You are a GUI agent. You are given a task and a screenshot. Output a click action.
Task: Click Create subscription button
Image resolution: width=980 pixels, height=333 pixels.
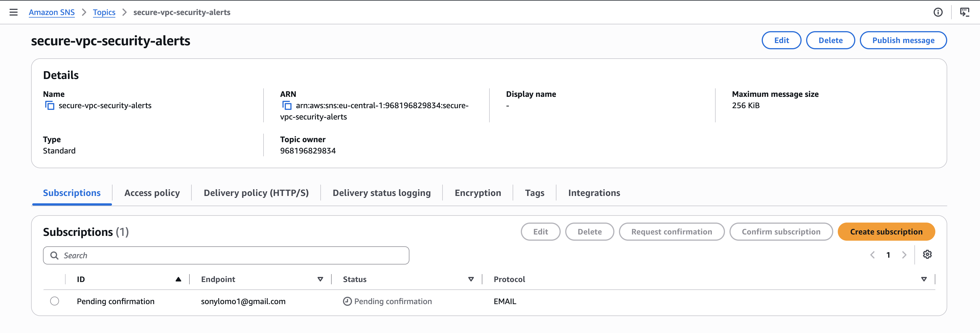click(886, 232)
